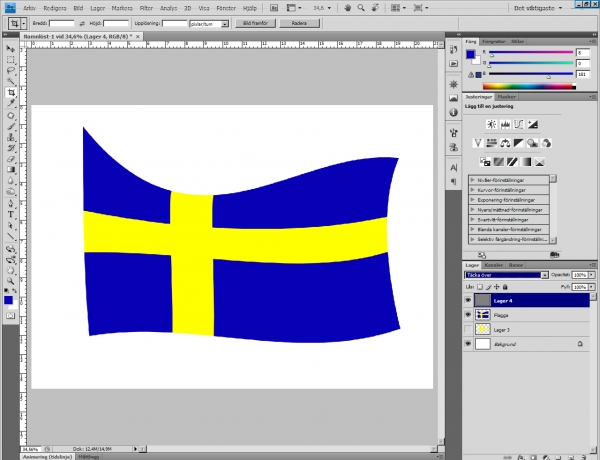Select the Clone Stamp tool
The width and height of the screenshot is (600, 460).
(11, 137)
